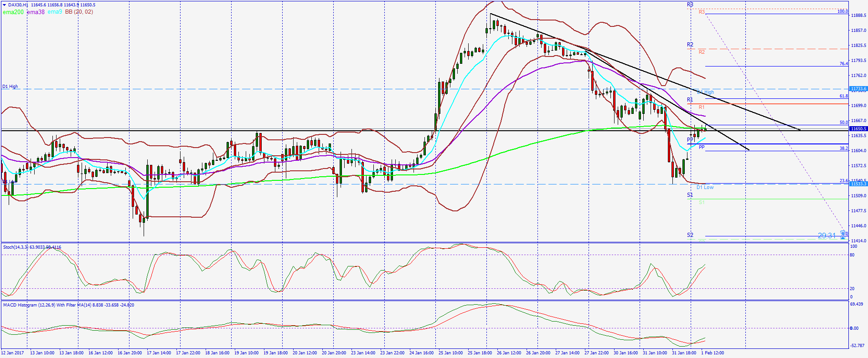Click the highlighted 11733.6 price tag
The width and height of the screenshot is (868, 358).
[x=858, y=89]
